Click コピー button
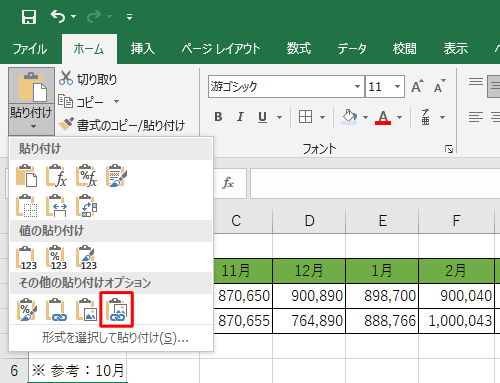The image size is (500, 383). pyautogui.click(x=81, y=102)
